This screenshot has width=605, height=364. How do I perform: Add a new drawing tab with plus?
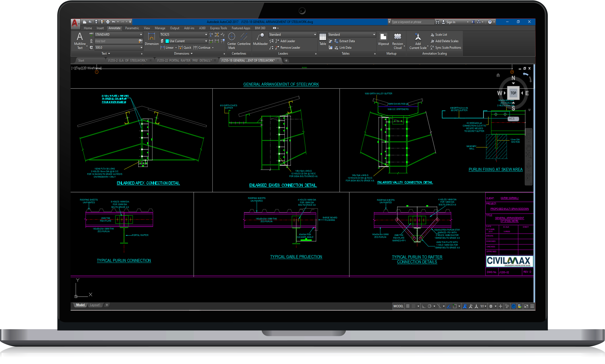pyautogui.click(x=286, y=60)
